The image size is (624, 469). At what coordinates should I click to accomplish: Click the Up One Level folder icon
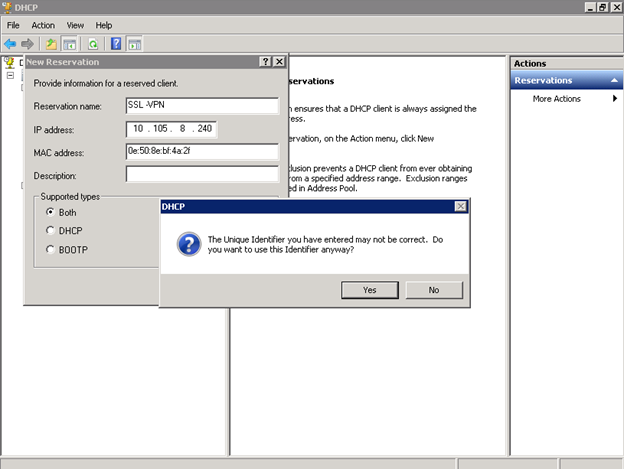click(50, 44)
